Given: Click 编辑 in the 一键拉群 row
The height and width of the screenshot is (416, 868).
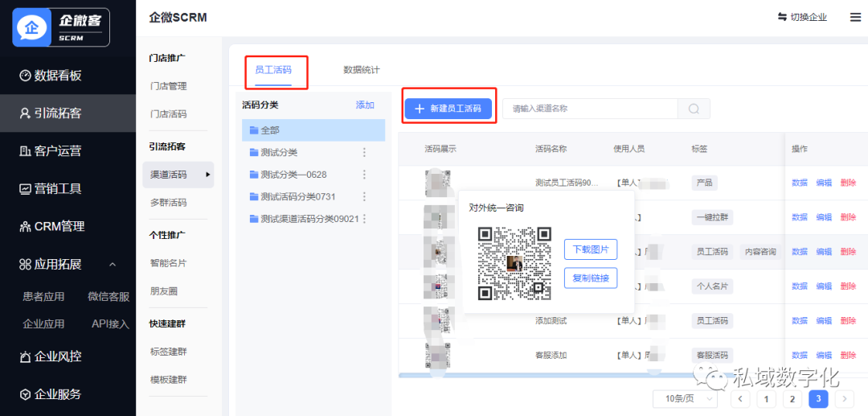Looking at the screenshot, I should pyautogui.click(x=824, y=217).
